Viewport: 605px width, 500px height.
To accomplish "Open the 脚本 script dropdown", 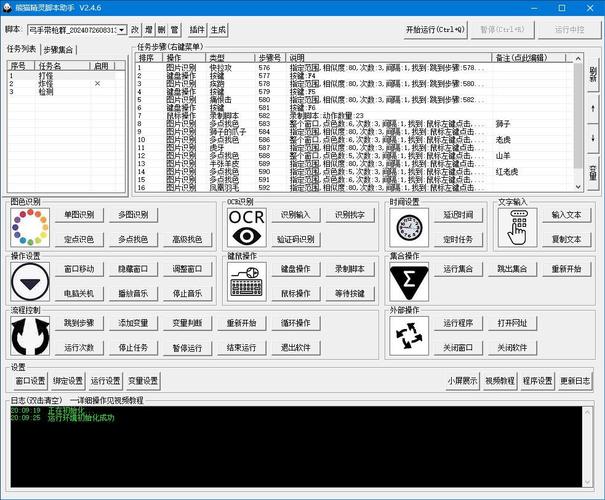I will click(122, 30).
